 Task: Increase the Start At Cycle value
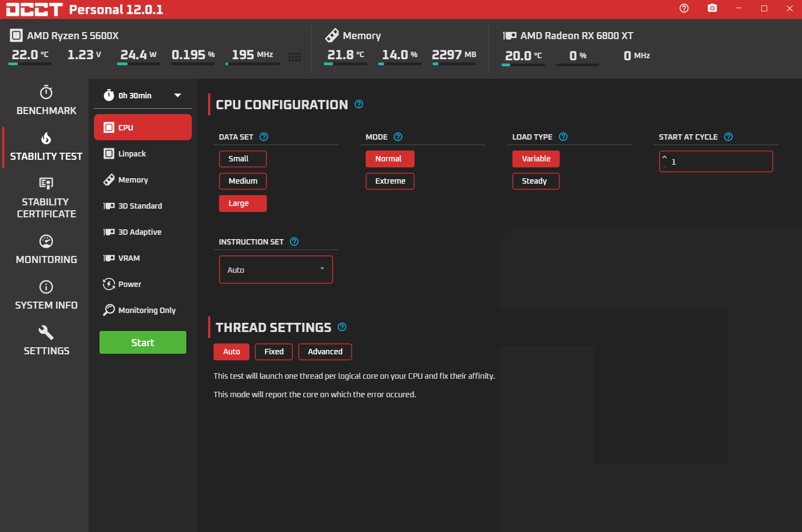coord(665,157)
